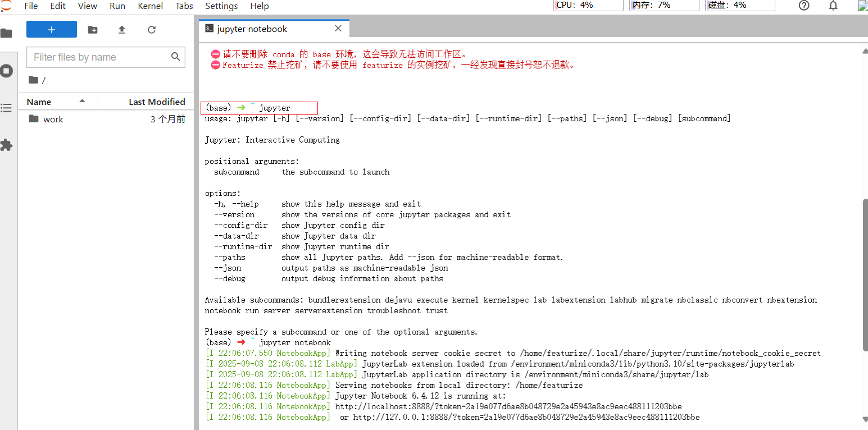Click 'JupyterLab application directory is' log line
Viewport: 868px width, 430px height.
[x=457, y=374]
